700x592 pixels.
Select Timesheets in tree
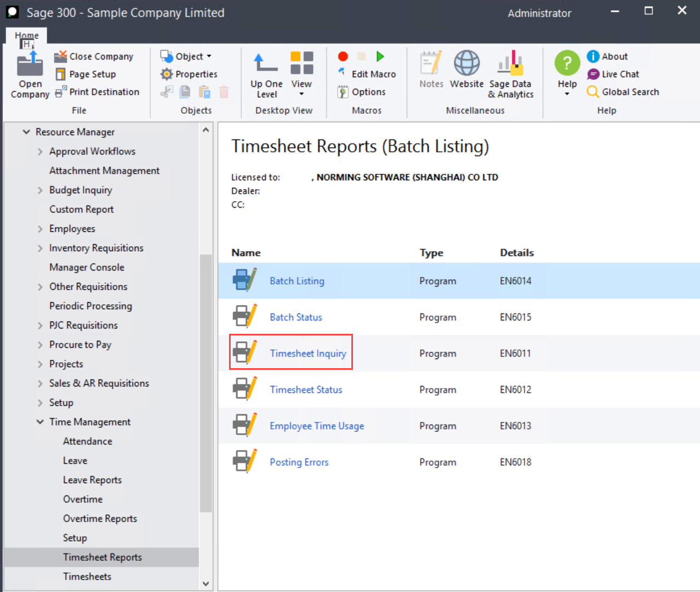[x=87, y=576]
